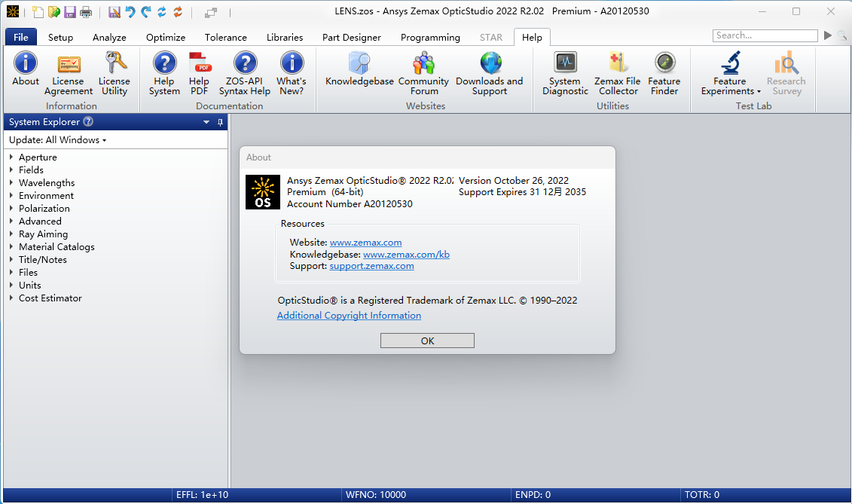
Task: Switch to the Setup tab
Action: 60,37
